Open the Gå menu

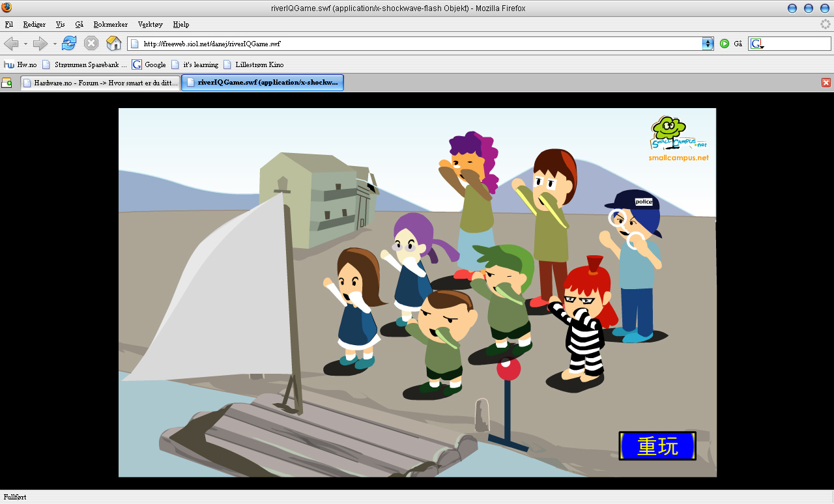[79, 24]
